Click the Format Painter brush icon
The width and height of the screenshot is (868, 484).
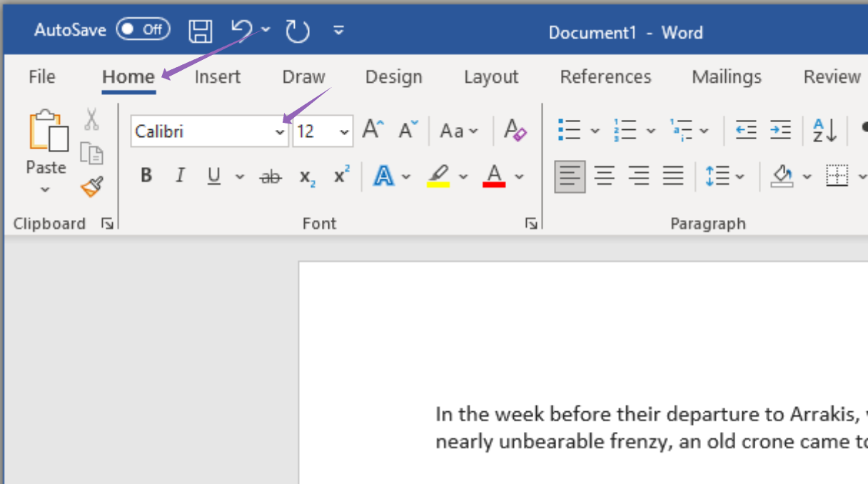tap(91, 187)
